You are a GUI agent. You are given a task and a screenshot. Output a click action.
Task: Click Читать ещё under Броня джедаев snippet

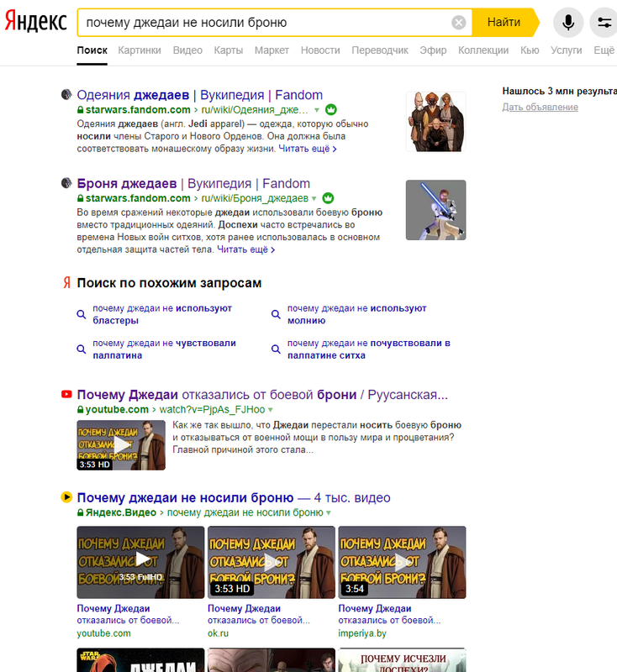tap(245, 249)
